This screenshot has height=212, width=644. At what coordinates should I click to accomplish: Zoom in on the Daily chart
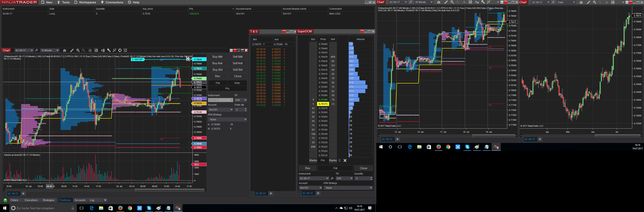[594, 2]
